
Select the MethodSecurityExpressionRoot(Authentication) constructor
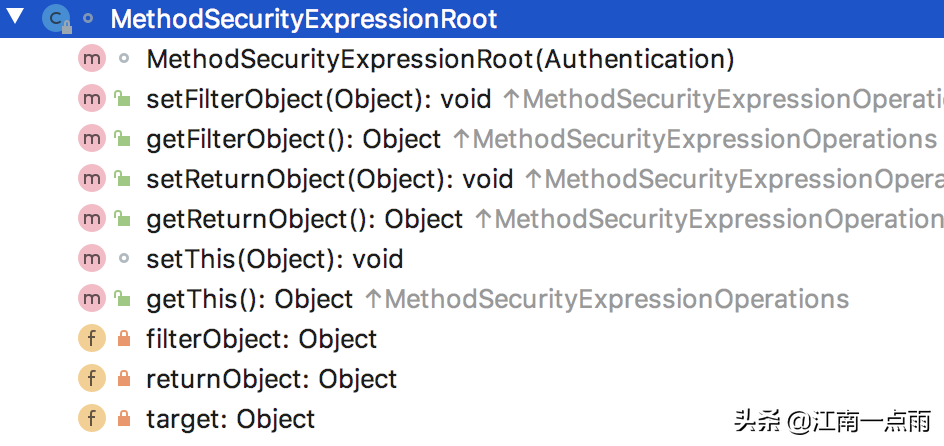coord(440,59)
